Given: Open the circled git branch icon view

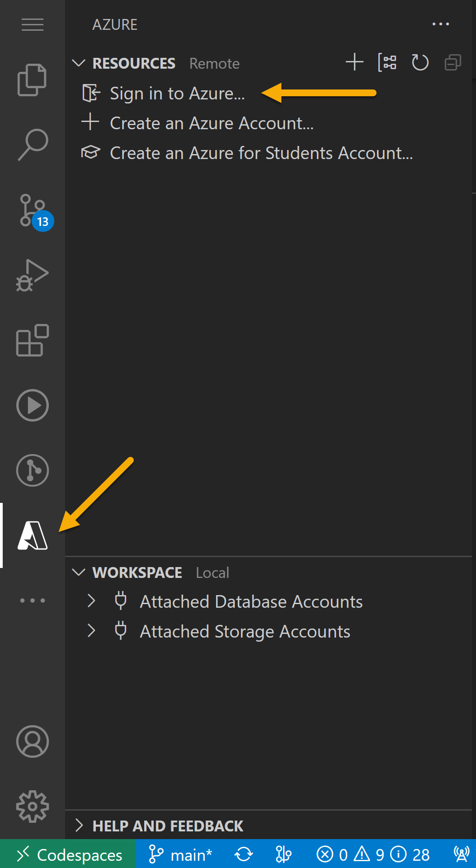Looking at the screenshot, I should tap(33, 470).
